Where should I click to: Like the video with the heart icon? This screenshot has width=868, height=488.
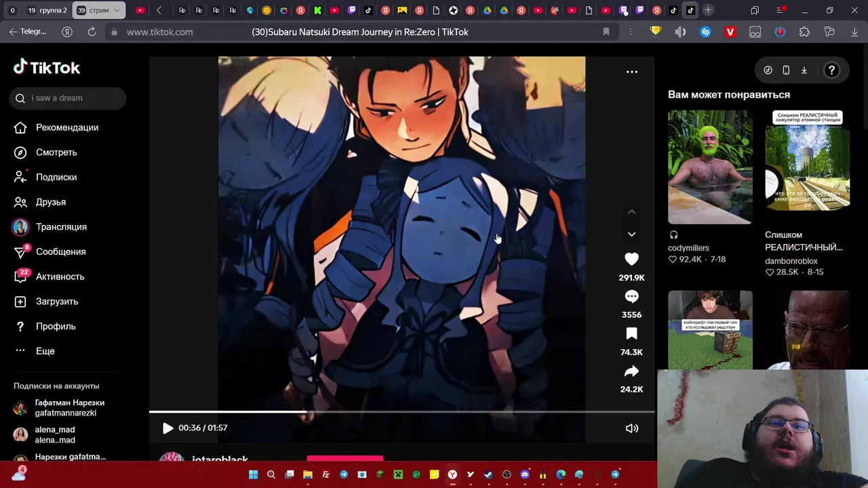631,259
